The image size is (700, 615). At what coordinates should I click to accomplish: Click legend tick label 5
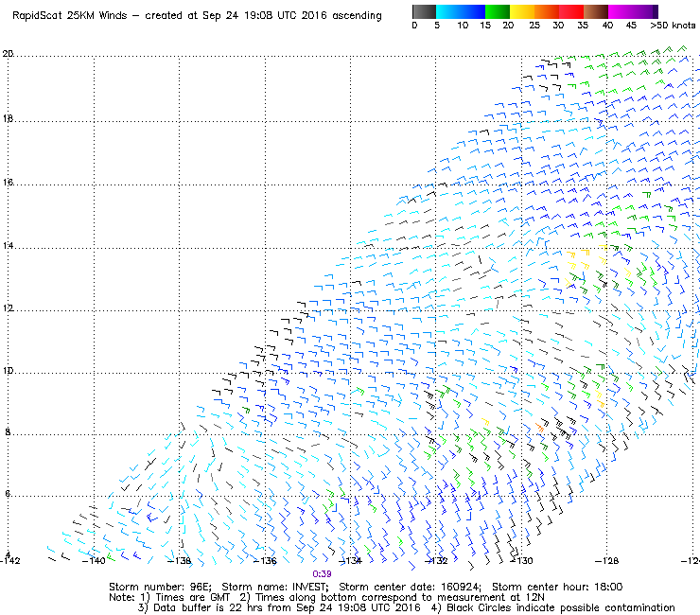click(x=437, y=26)
